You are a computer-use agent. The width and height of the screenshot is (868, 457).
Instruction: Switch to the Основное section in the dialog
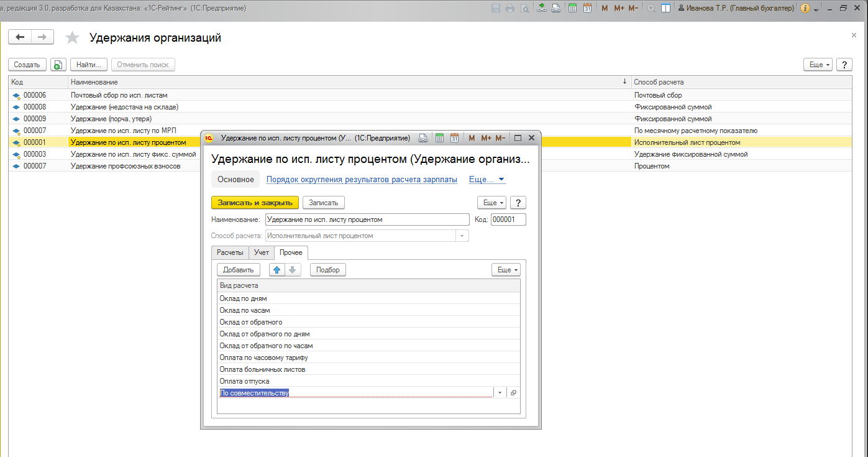click(x=235, y=180)
